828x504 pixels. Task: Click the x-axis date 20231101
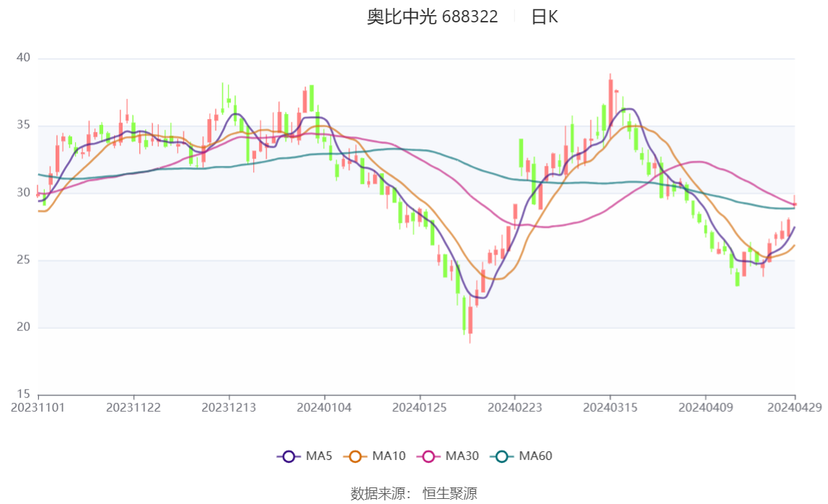tap(38, 407)
